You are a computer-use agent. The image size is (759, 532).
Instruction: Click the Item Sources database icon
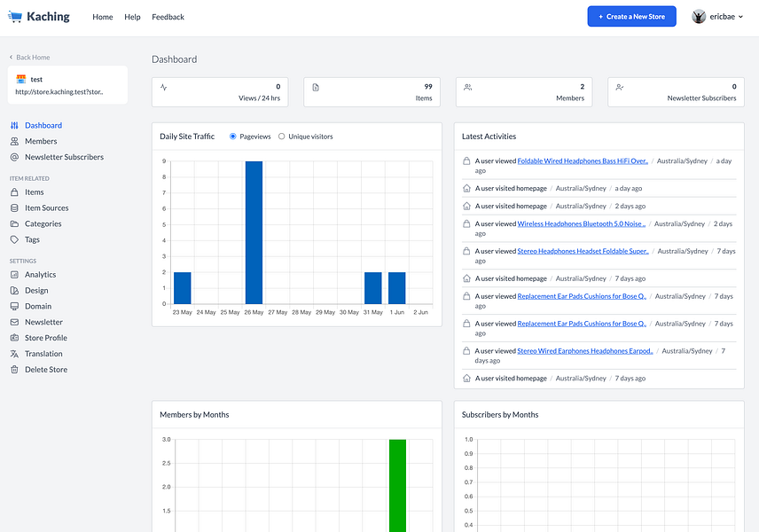(14, 208)
